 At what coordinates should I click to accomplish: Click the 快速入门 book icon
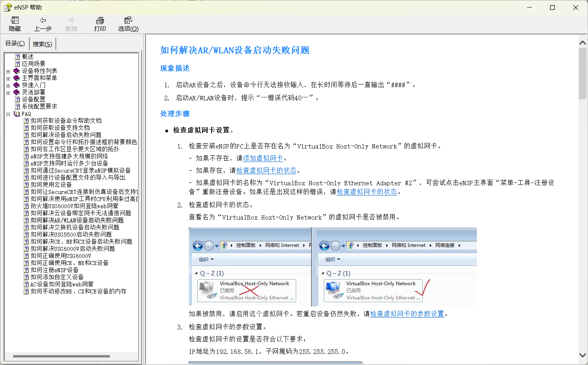pyautogui.click(x=17, y=85)
